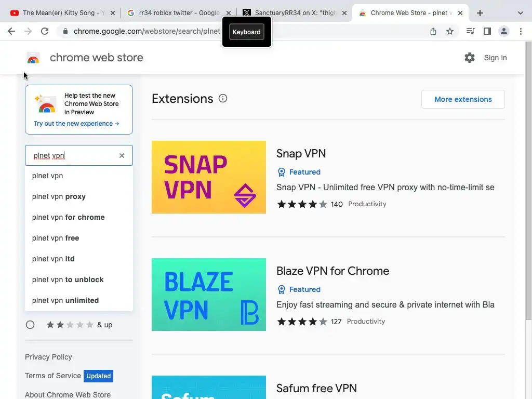Screen dimensions: 532x399
Task: Choose suggestion 'plnet vpn ltd'
Action: coord(79,259)
